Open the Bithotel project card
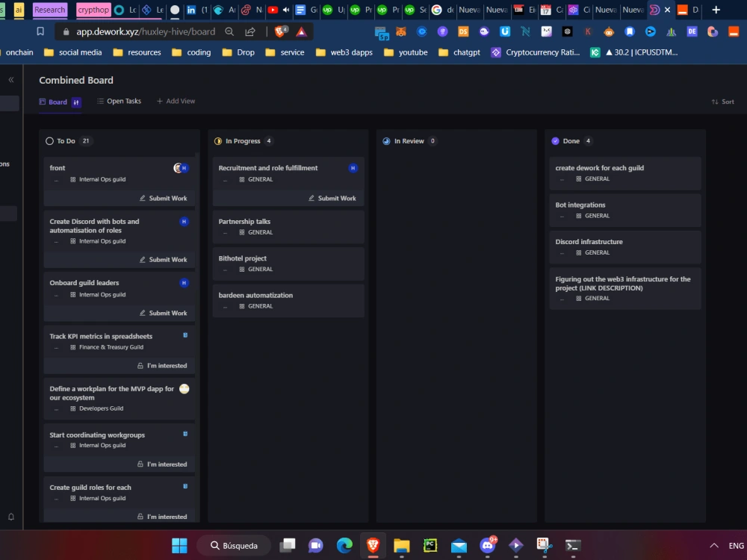The image size is (747, 560). point(288,264)
